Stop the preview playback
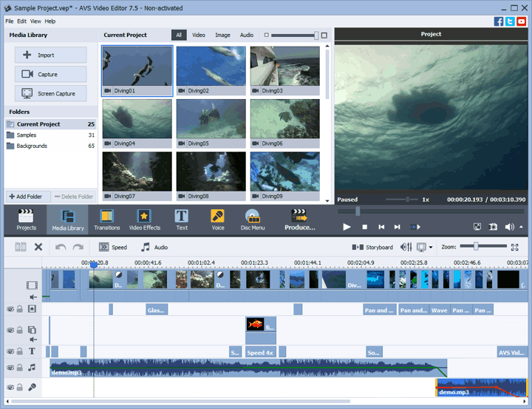 [365, 227]
